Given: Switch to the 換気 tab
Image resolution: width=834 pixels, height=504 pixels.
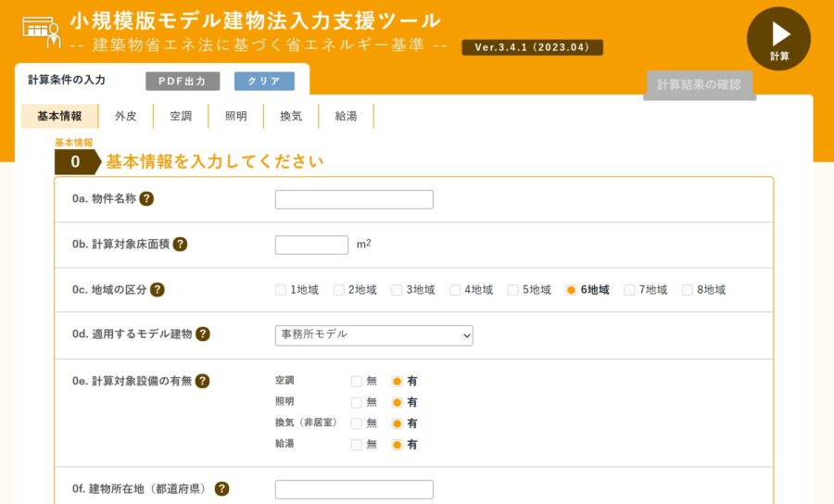Looking at the screenshot, I should point(291,116).
